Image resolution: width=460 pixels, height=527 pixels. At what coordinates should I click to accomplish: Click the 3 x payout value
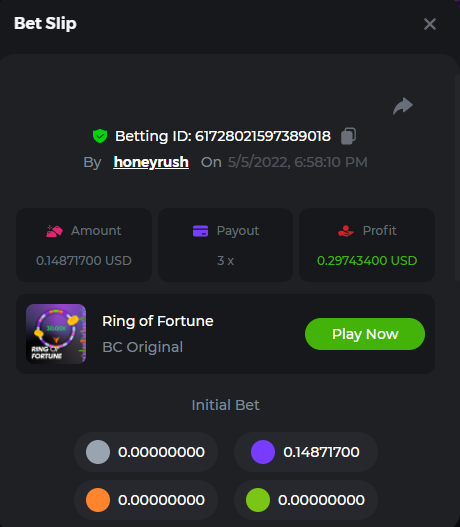click(x=225, y=261)
